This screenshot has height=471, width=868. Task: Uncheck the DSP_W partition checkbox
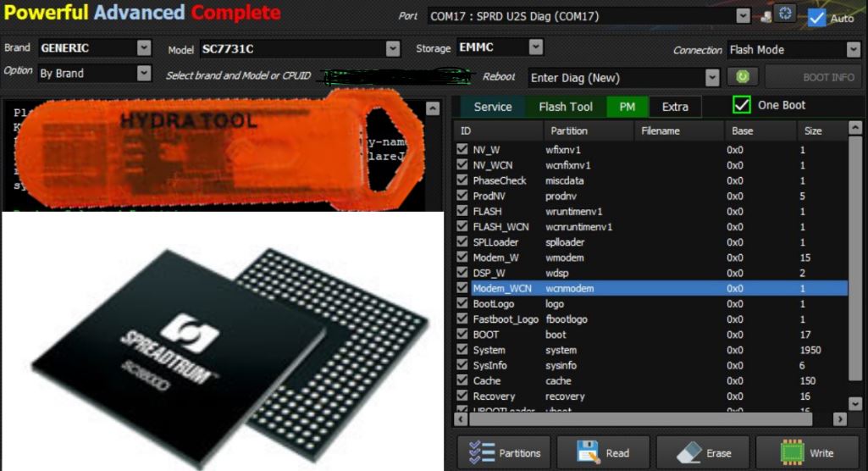click(x=462, y=272)
